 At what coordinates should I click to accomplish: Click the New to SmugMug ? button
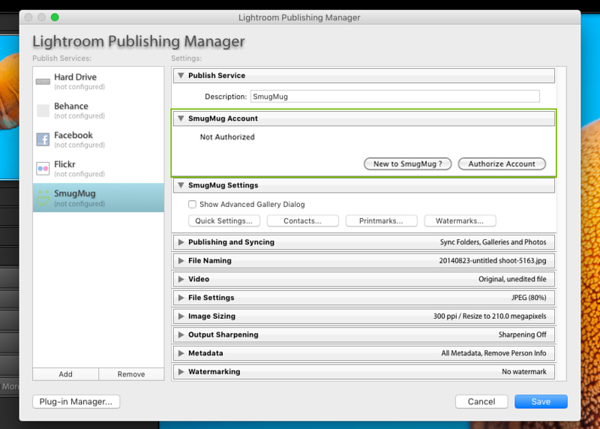408,164
